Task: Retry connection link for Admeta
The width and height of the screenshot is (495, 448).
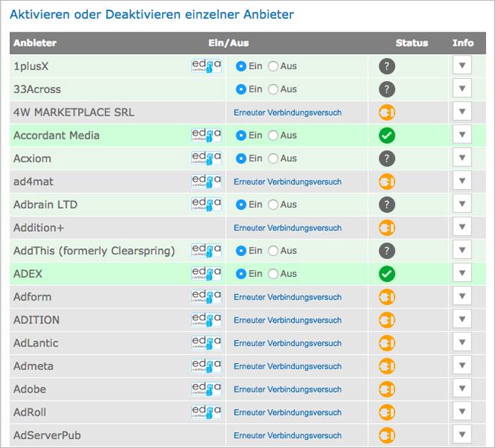Action: click(x=287, y=366)
